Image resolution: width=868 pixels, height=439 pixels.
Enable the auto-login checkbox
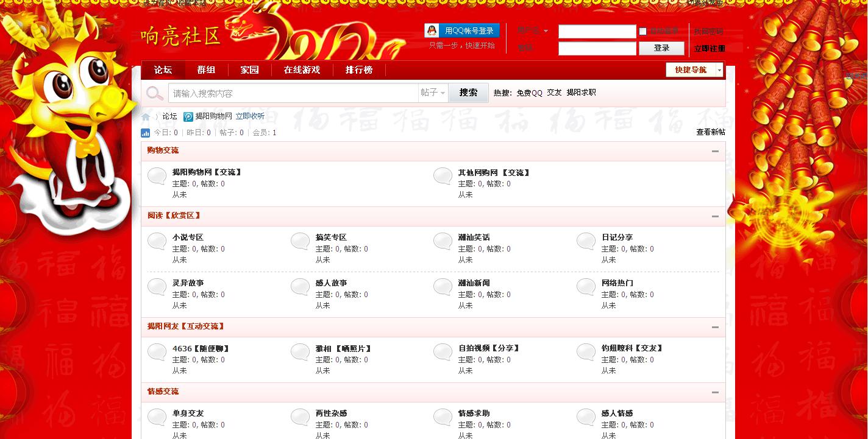click(642, 31)
